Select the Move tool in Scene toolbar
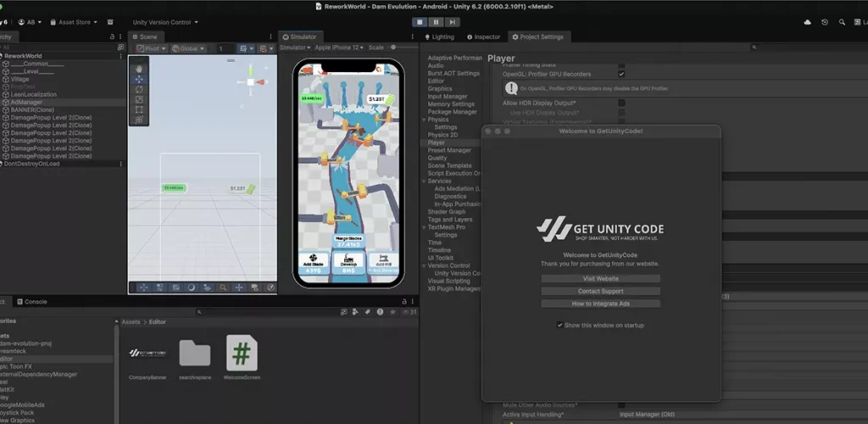 [x=139, y=79]
